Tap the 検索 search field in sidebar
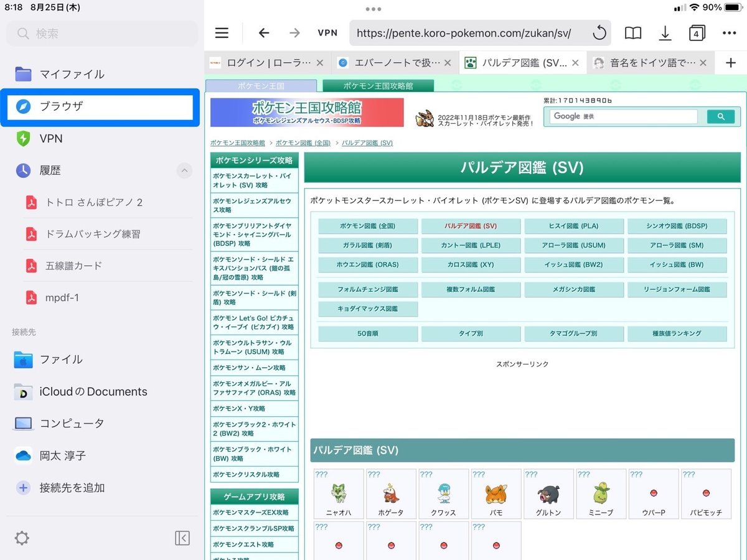 coord(101,33)
